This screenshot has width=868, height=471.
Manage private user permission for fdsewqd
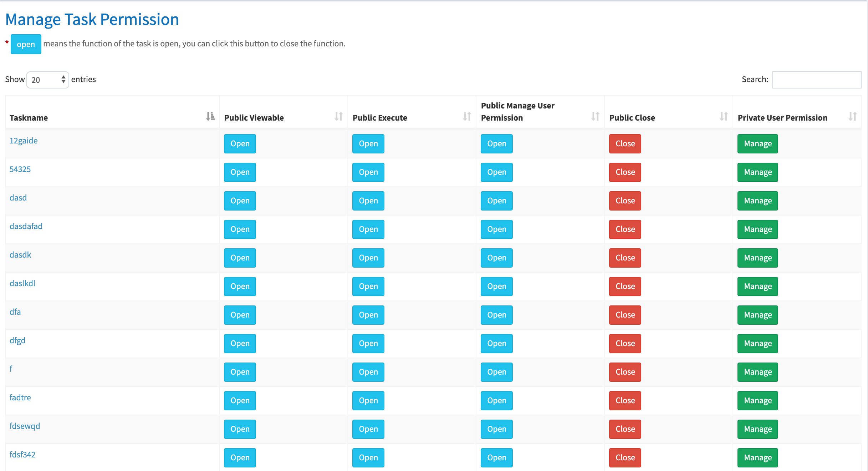[x=758, y=429]
